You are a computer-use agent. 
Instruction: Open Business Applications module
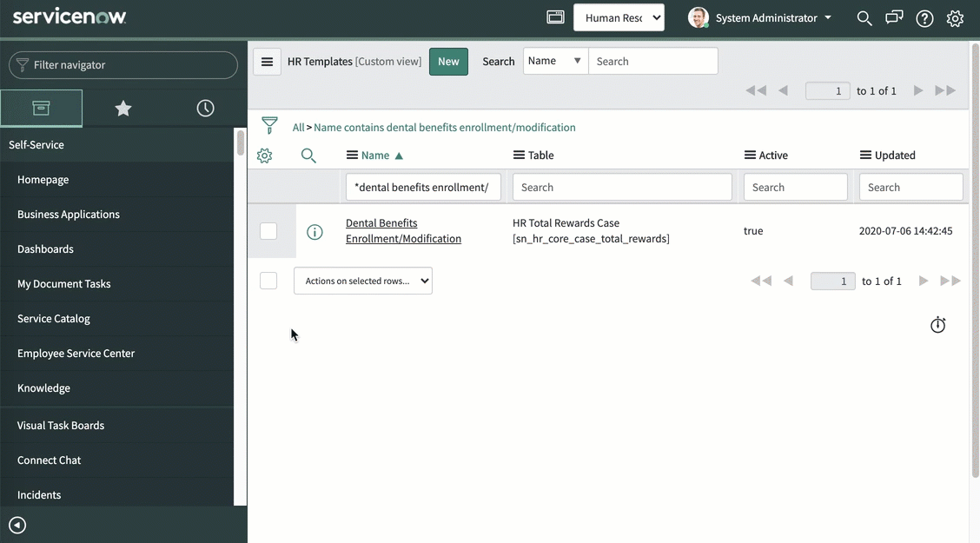(x=68, y=215)
